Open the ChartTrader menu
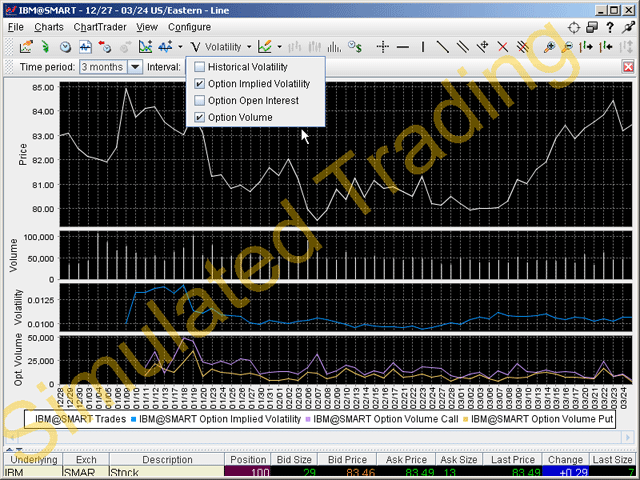Image resolution: width=640 pixels, height=480 pixels. [x=100, y=27]
